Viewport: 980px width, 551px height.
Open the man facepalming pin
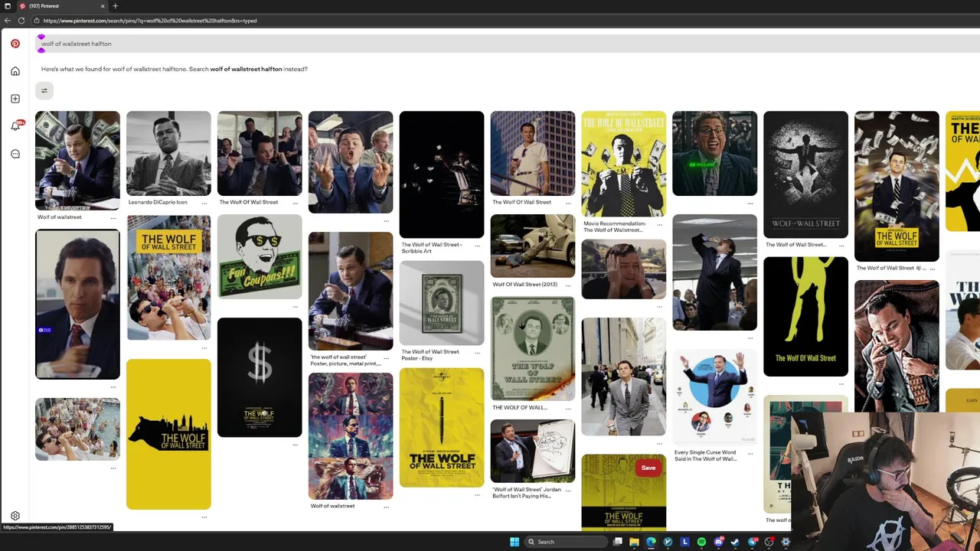click(624, 269)
